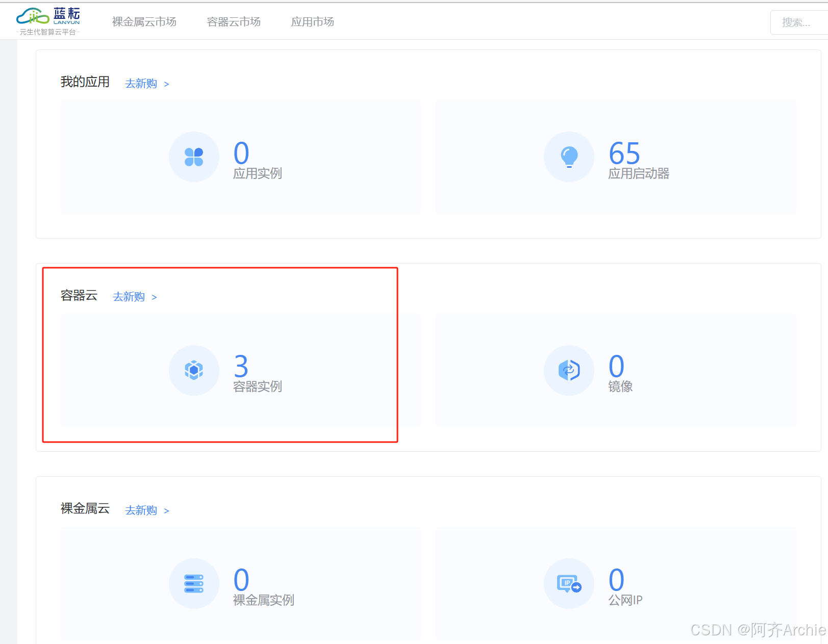Click the application instance clover icon
Screen dimensions: 828x644
point(194,157)
